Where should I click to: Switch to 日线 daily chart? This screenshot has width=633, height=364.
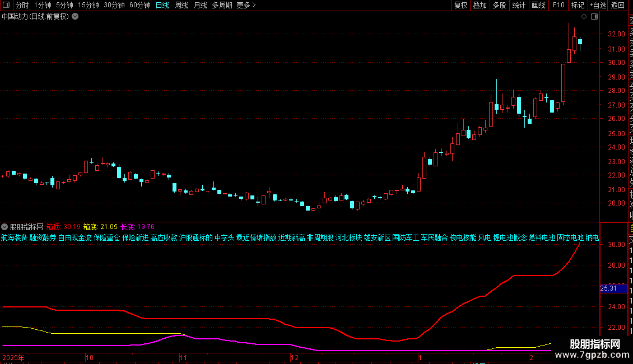[162, 5]
